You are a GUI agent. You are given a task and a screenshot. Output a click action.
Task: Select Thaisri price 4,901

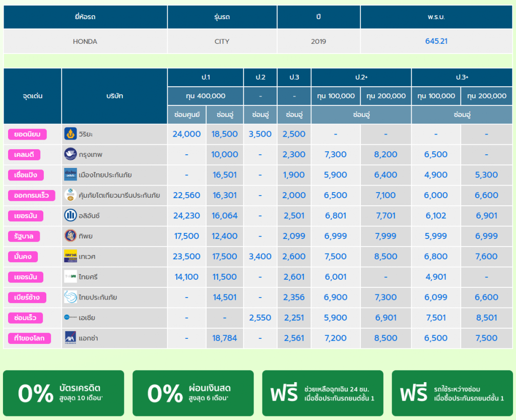[x=436, y=277]
